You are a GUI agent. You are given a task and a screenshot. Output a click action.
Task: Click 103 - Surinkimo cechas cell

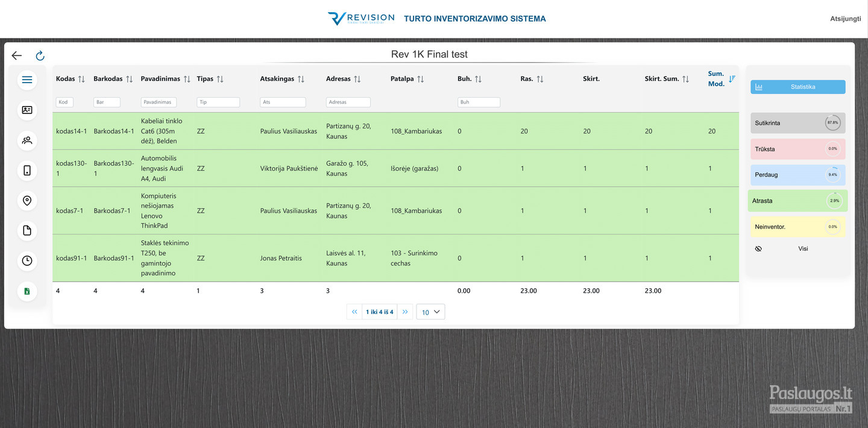[x=414, y=258]
